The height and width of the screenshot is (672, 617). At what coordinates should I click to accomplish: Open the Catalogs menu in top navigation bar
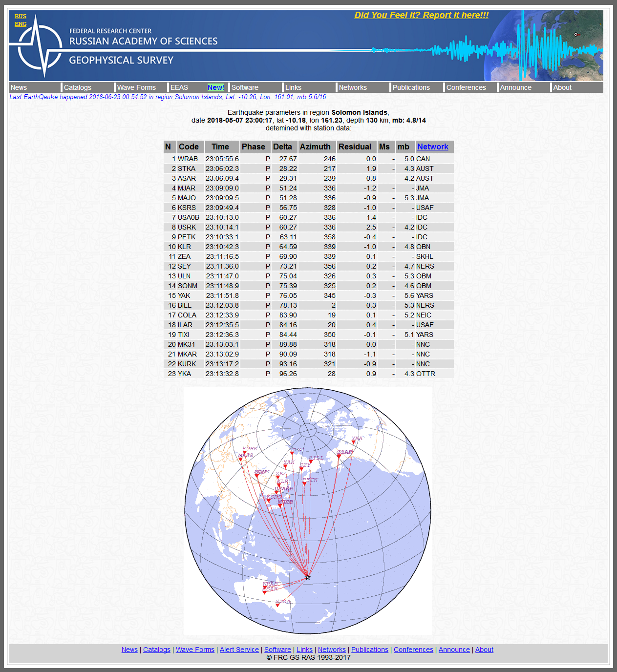point(78,87)
